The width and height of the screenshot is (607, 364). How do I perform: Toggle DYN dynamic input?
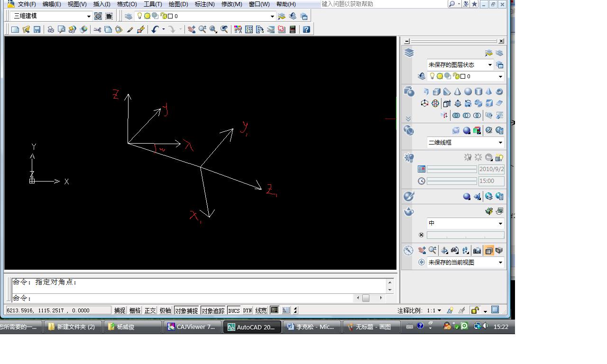click(248, 310)
